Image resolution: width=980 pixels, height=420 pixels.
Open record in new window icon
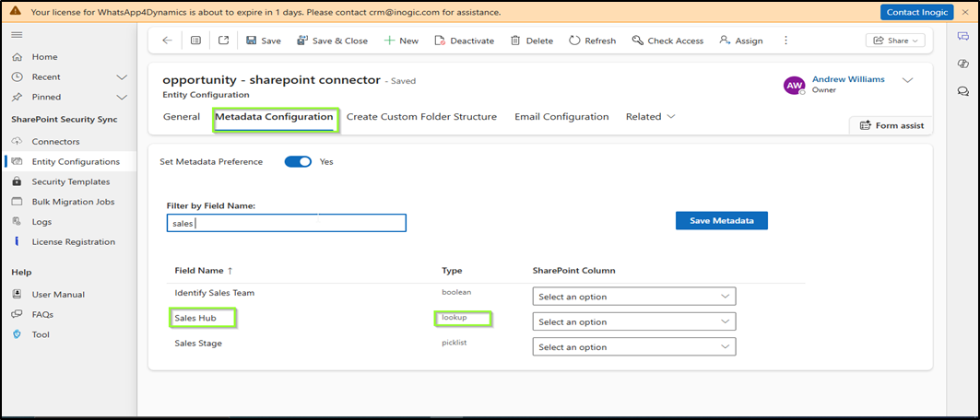pos(223,41)
